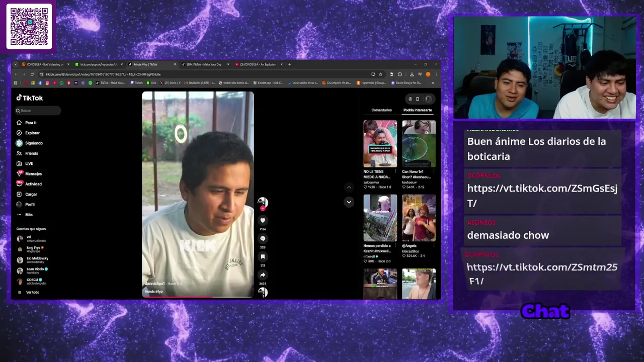
Task: Open options for NO LE TIENE MIEDO video
Action: (x=395, y=171)
